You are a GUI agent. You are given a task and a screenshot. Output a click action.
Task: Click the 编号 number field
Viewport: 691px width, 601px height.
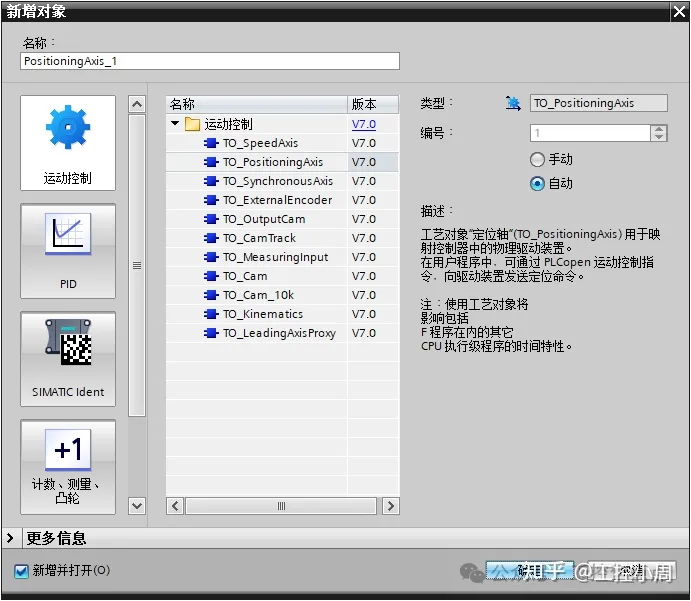pos(590,133)
